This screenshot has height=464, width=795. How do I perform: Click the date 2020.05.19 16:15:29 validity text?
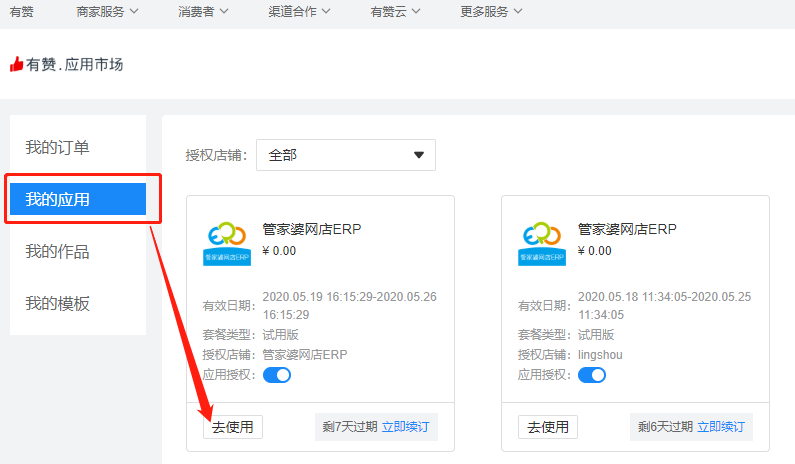[x=349, y=305]
